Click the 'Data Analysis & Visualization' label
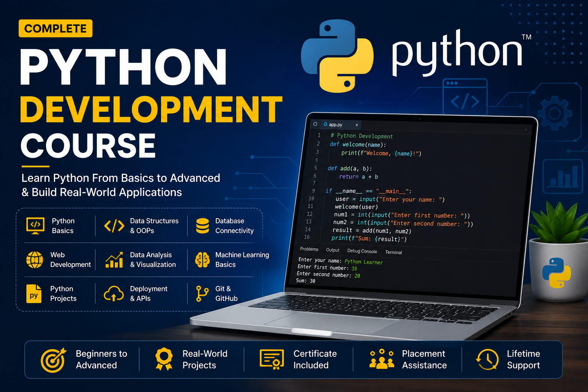The width and height of the screenshot is (588, 392). (153, 260)
